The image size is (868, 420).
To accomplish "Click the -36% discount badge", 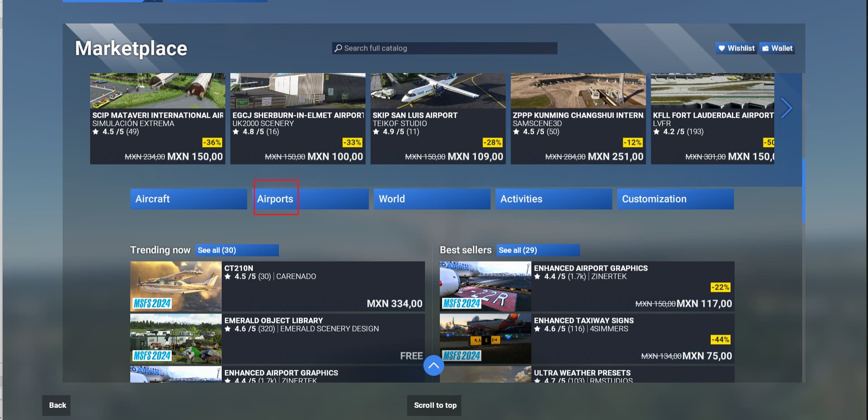I will click(x=212, y=142).
